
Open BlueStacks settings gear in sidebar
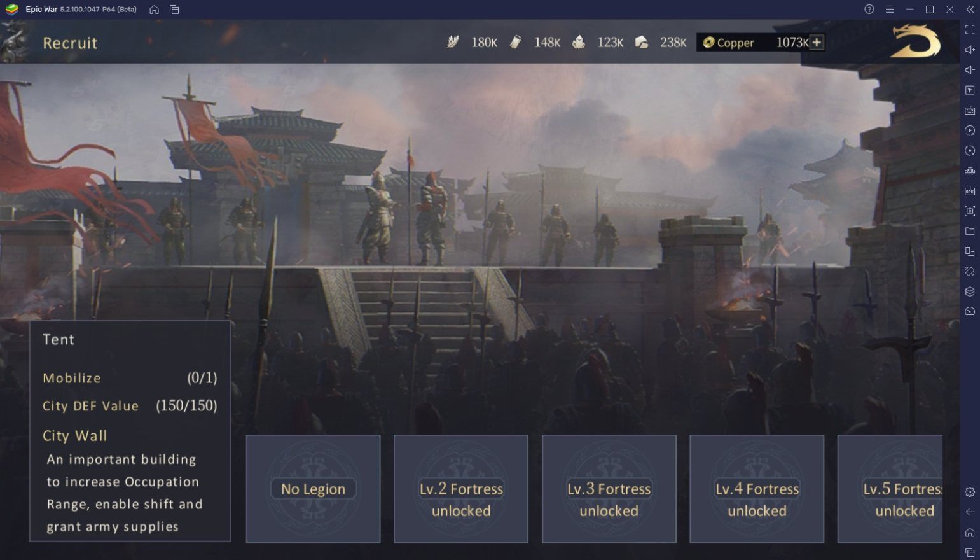point(970,492)
